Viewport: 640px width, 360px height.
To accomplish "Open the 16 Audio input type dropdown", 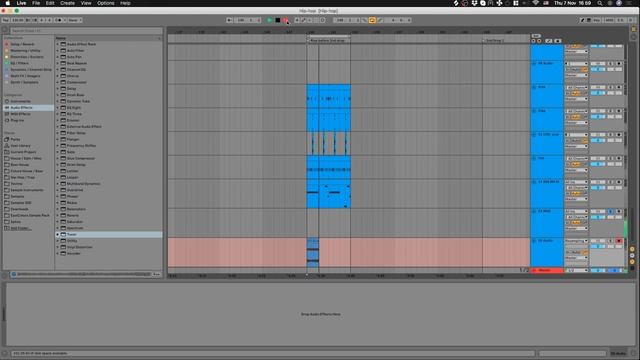I will [x=576, y=241].
